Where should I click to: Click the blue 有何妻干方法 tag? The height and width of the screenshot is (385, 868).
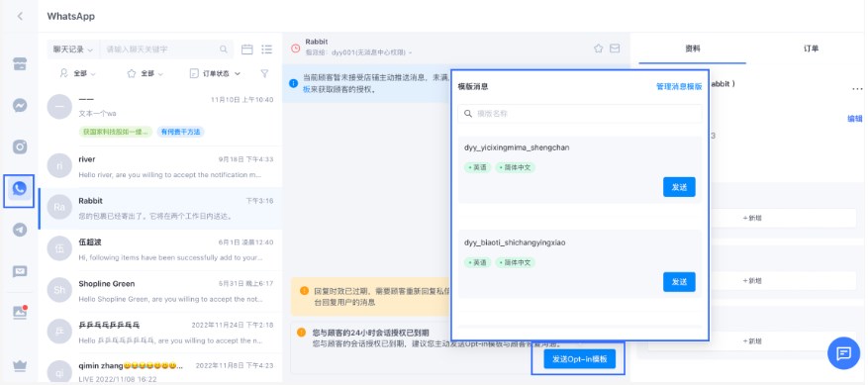coord(180,132)
